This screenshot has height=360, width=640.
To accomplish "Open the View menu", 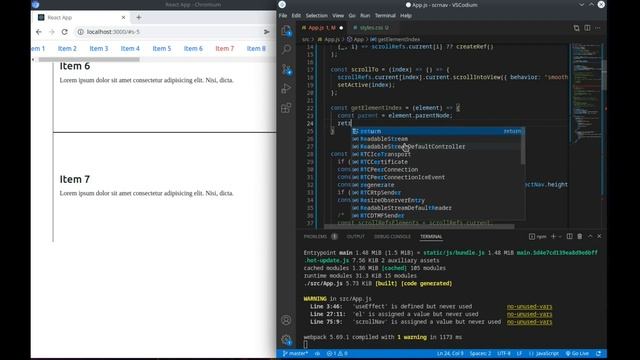I will 338,16.
